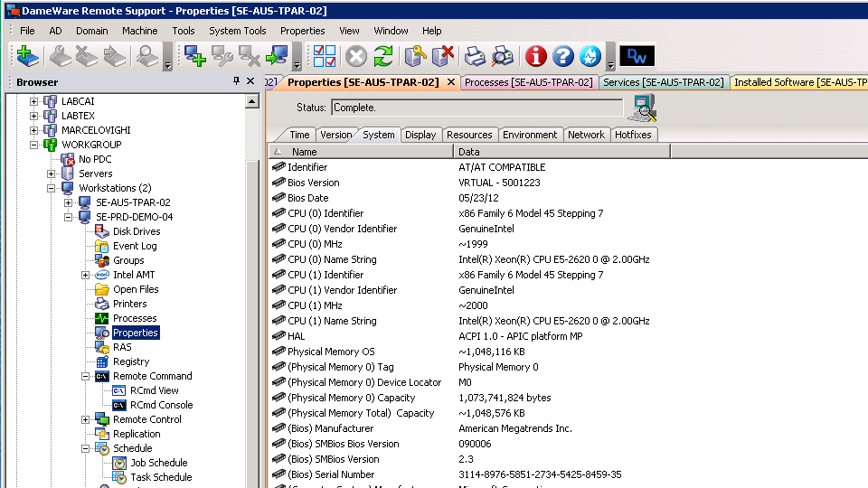Select the Version properties tab
Viewport: 868px width, 488px height.
(x=335, y=135)
